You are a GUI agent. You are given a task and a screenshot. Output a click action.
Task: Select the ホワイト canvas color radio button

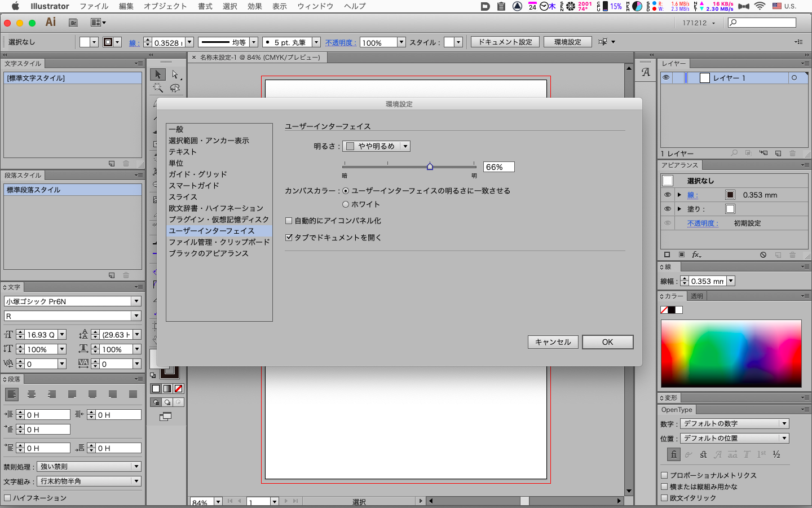(x=346, y=204)
